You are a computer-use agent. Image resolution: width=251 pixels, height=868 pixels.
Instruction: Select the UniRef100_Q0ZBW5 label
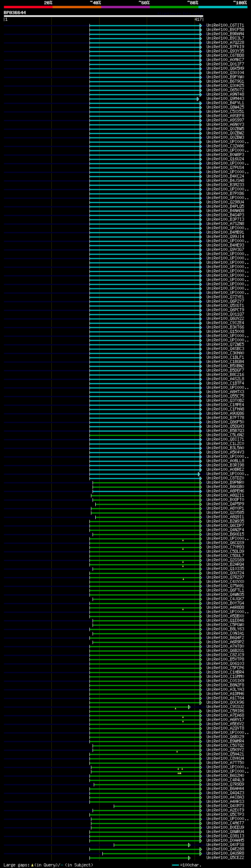[x=225, y=129]
